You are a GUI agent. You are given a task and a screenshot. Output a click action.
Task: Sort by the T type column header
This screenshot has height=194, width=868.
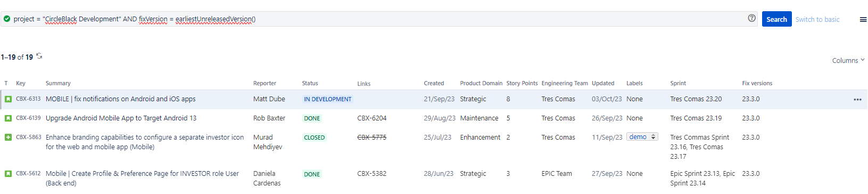point(6,83)
